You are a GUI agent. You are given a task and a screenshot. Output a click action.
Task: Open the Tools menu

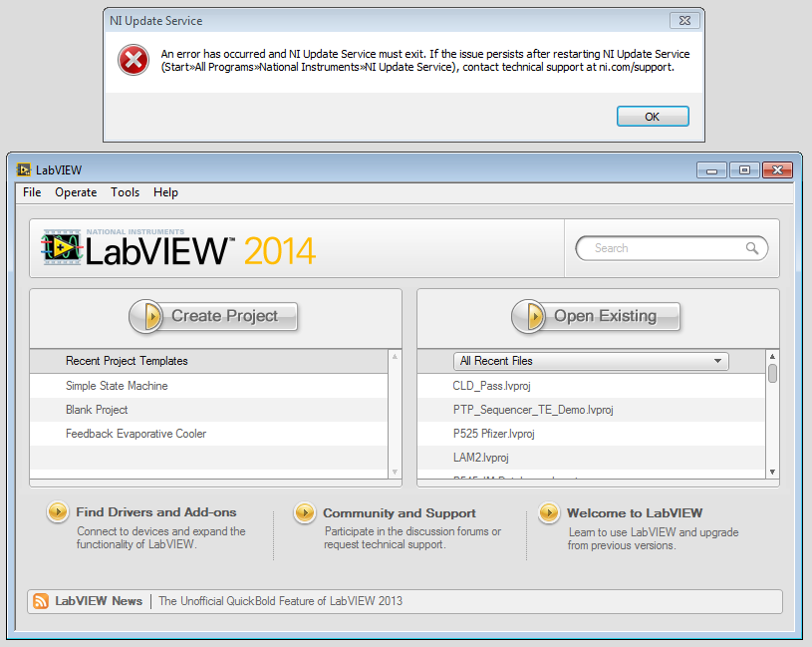[x=125, y=192]
